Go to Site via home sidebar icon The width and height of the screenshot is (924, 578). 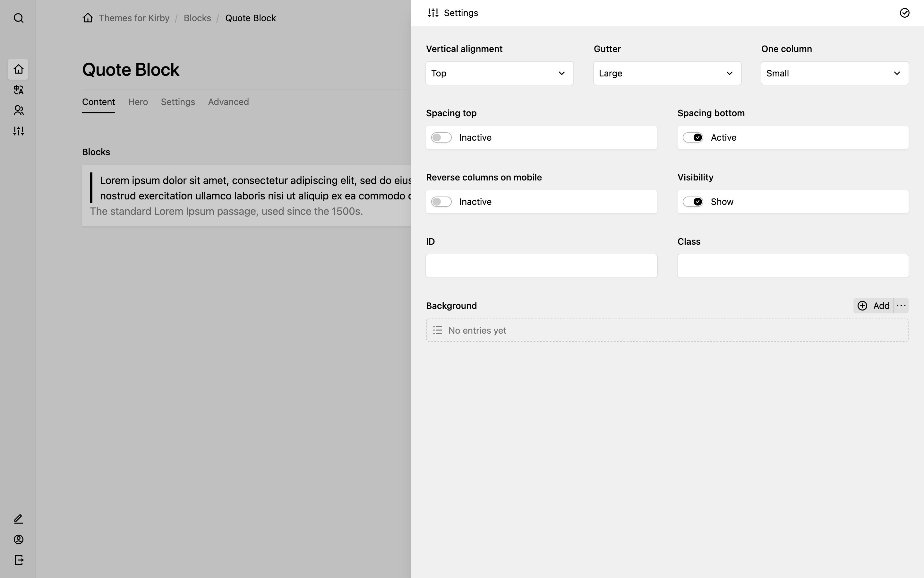pyautogui.click(x=18, y=69)
